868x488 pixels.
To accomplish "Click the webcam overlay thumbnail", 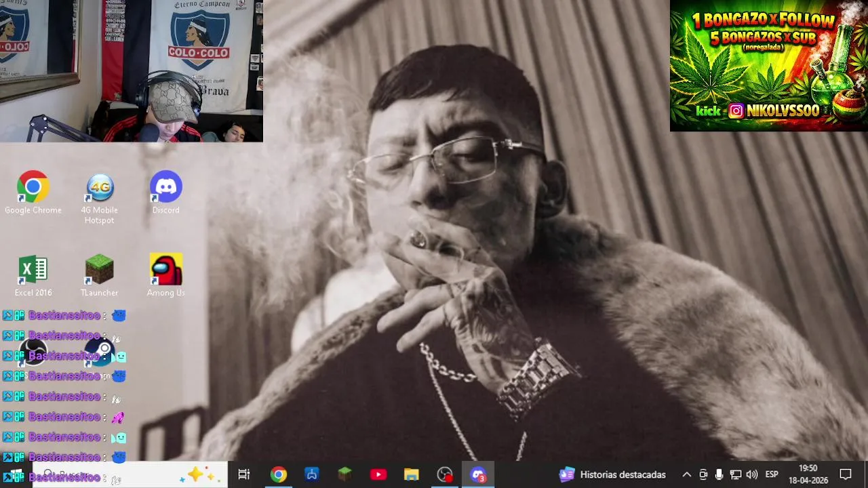I will click(132, 71).
